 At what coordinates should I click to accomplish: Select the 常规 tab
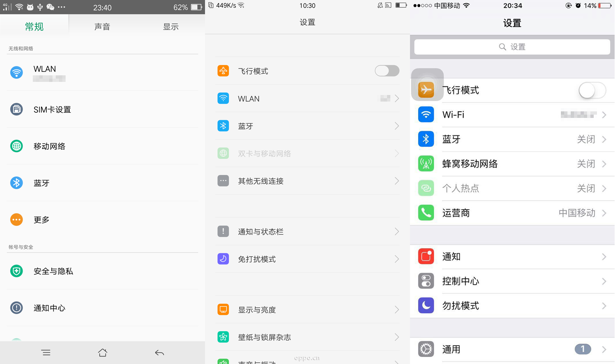click(34, 27)
